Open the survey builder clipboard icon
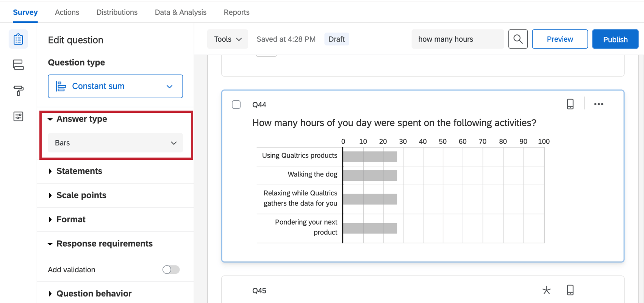Viewport: 644px width, 303px height. [18, 39]
